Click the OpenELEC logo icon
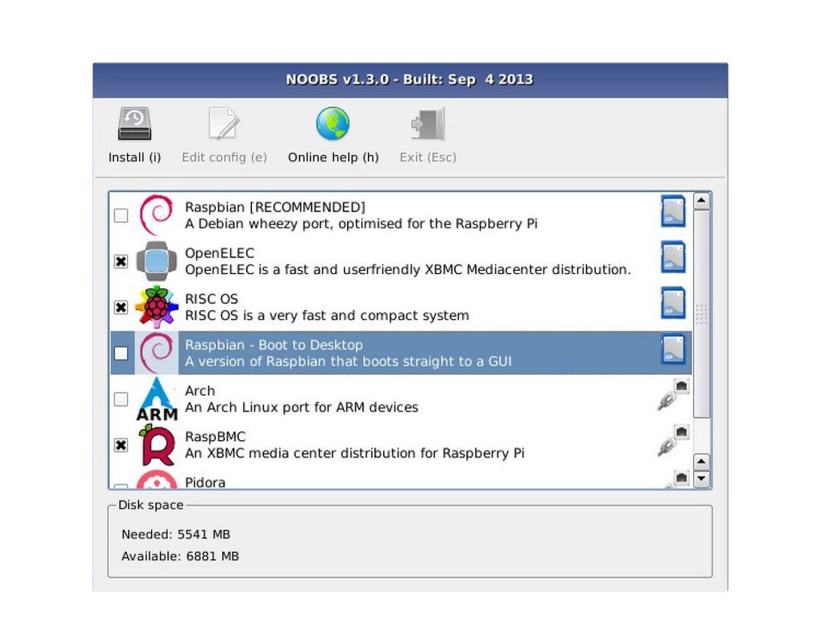 coord(156,261)
